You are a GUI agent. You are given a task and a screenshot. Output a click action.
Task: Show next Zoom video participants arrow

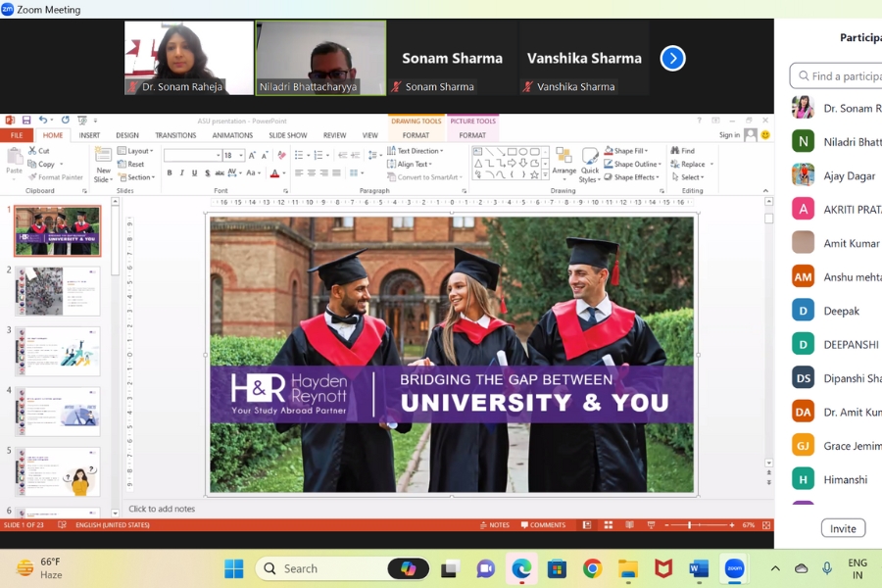[x=672, y=58]
